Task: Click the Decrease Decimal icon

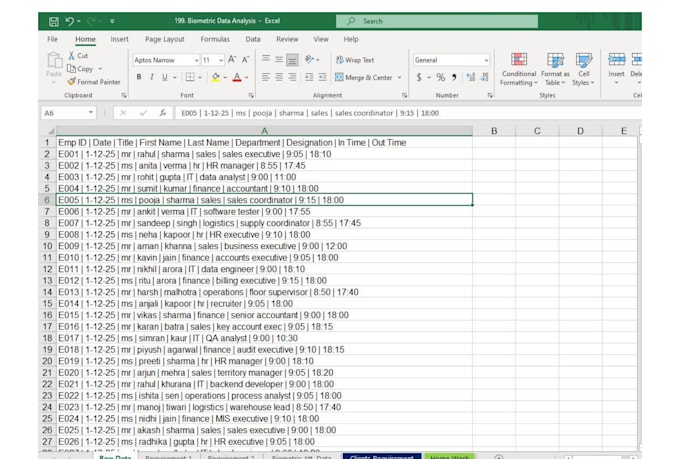Action: (484, 77)
